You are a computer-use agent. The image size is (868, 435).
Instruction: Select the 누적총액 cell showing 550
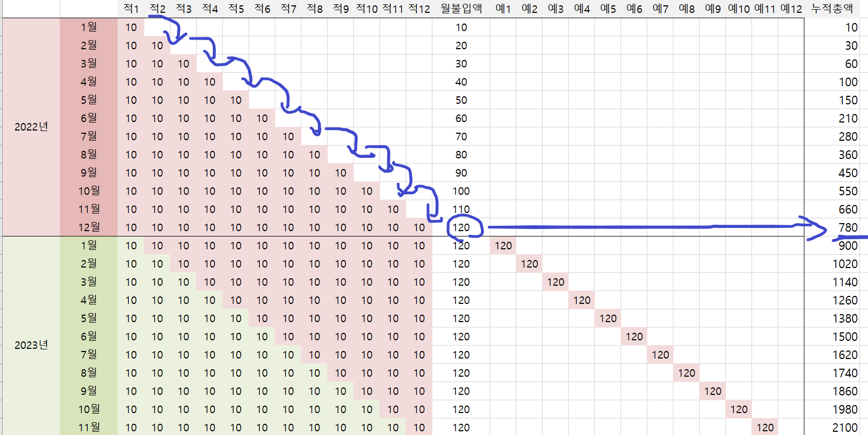pos(832,191)
